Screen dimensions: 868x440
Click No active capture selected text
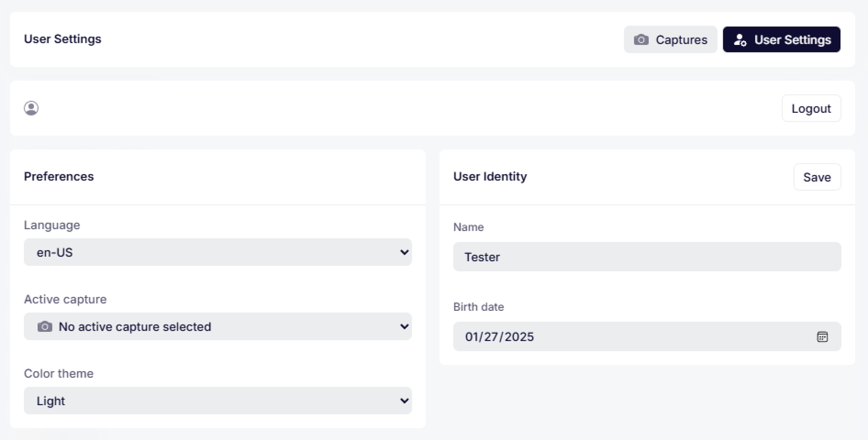pos(135,327)
